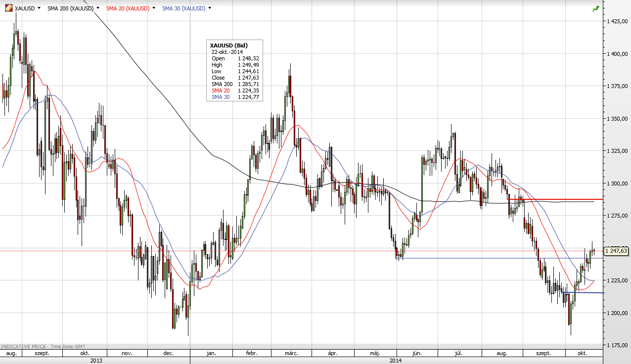Click the aug. 2014 month label
This screenshot has height=364, width=631.
click(x=501, y=353)
